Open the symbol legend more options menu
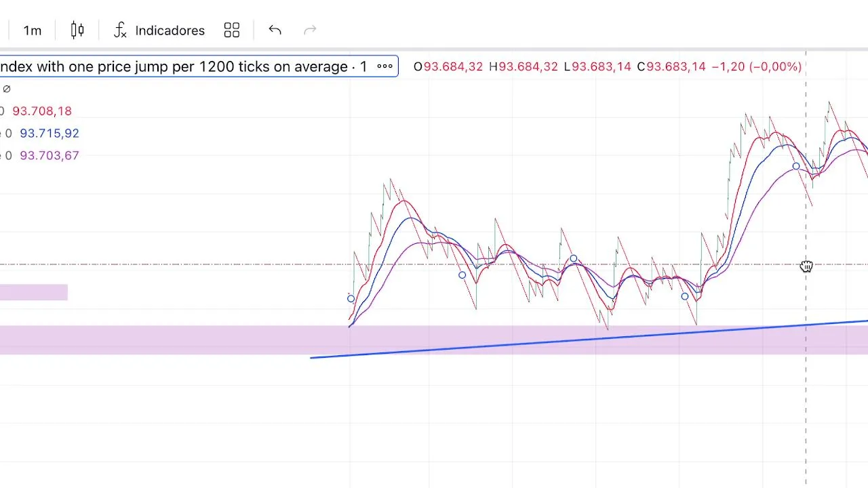Screen dimensions: 868x488 (384, 66)
